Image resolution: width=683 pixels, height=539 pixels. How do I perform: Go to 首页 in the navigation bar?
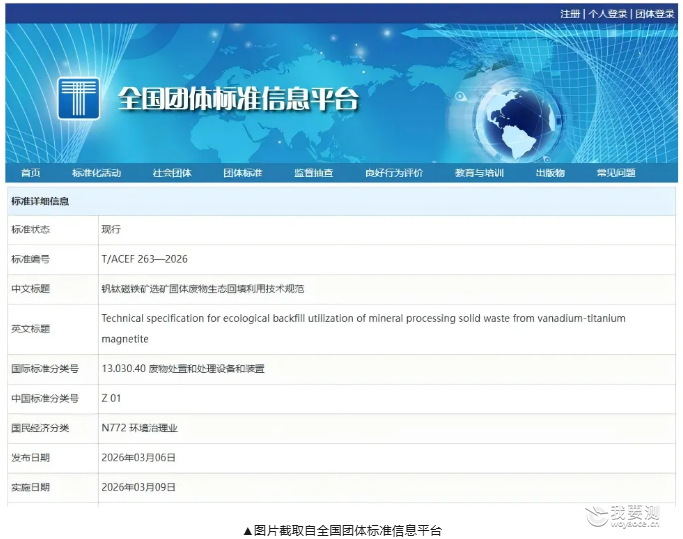coord(30,173)
